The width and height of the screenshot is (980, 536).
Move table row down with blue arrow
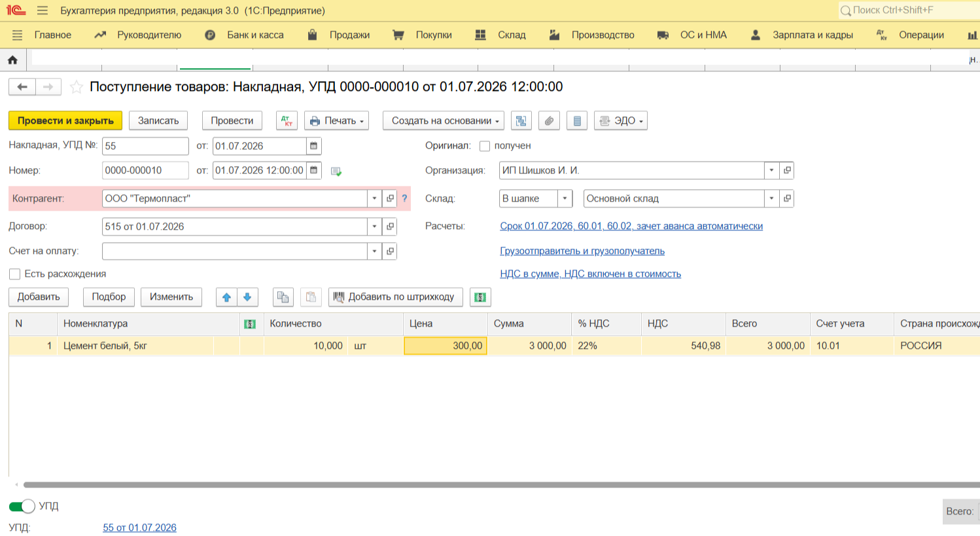pos(247,297)
